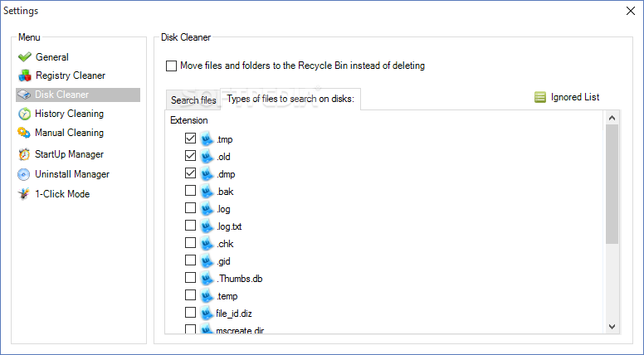
Task: Select Types of files to search tab
Action: pyautogui.click(x=290, y=99)
